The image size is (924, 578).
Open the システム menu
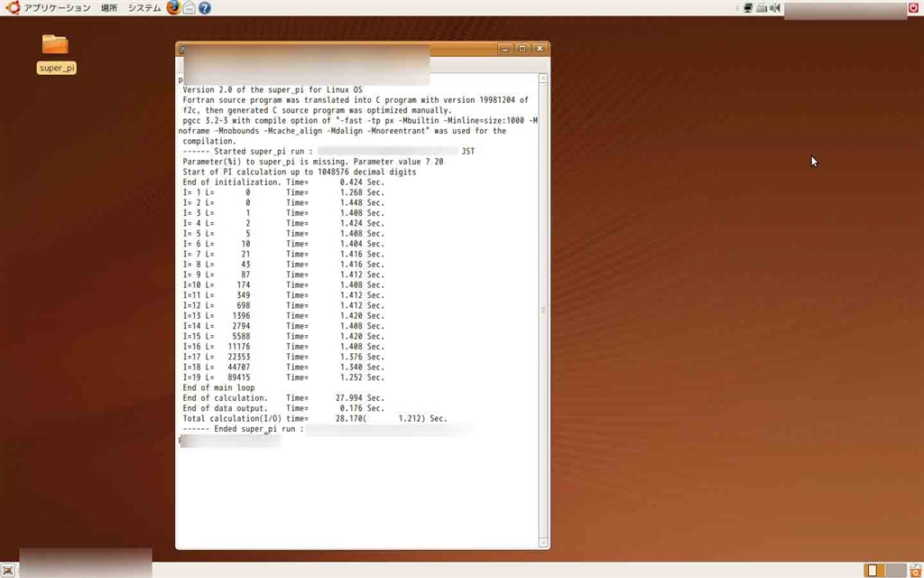pos(144,7)
